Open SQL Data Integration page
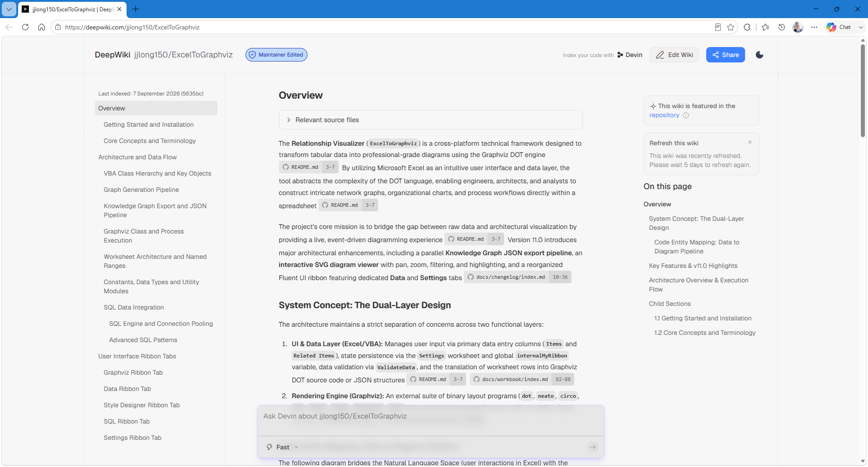The height and width of the screenshot is (467, 868). [134, 307]
